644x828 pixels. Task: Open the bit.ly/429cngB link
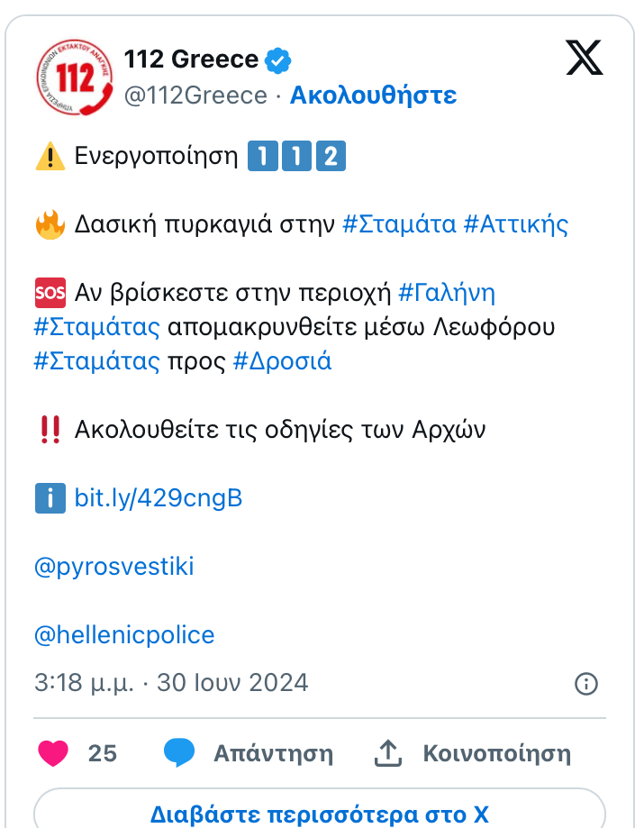[159, 498]
